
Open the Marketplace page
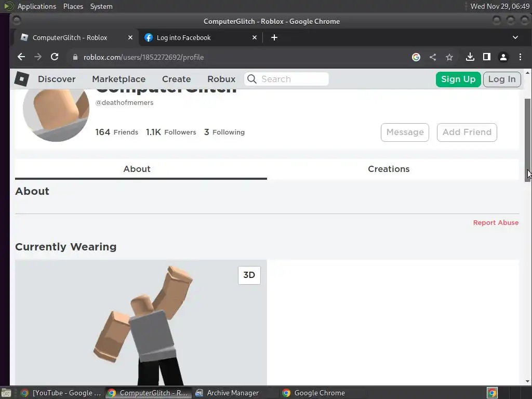[119, 79]
